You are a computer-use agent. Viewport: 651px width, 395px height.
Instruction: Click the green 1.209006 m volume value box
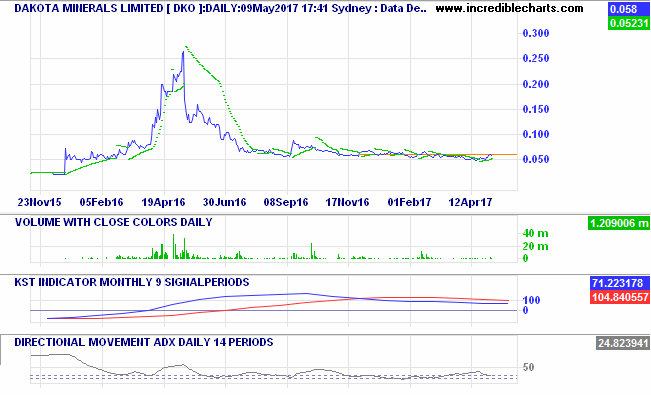click(618, 223)
